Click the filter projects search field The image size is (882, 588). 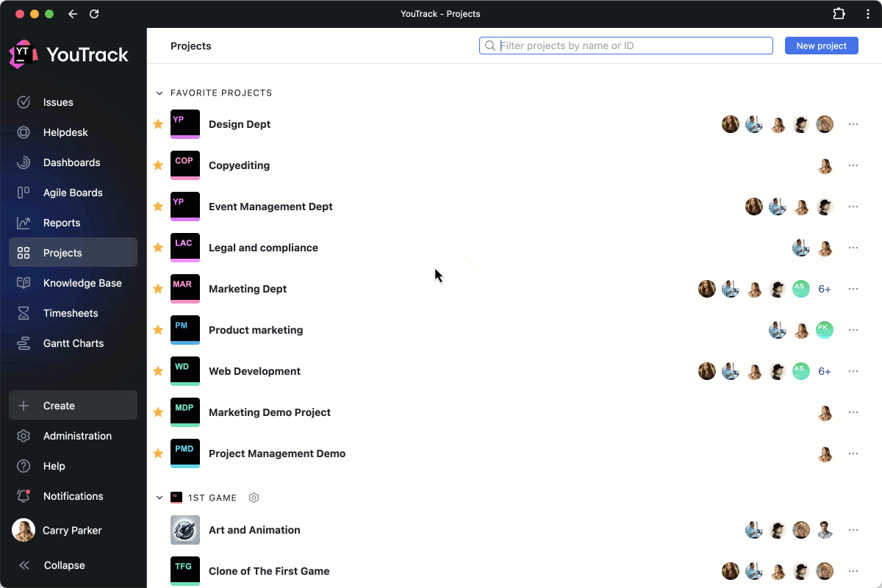[632, 46]
